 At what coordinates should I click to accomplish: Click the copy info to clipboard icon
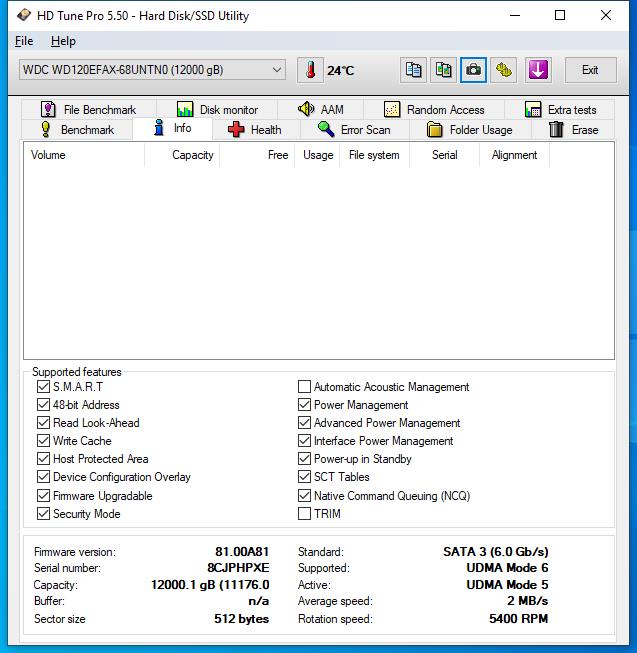pos(413,70)
